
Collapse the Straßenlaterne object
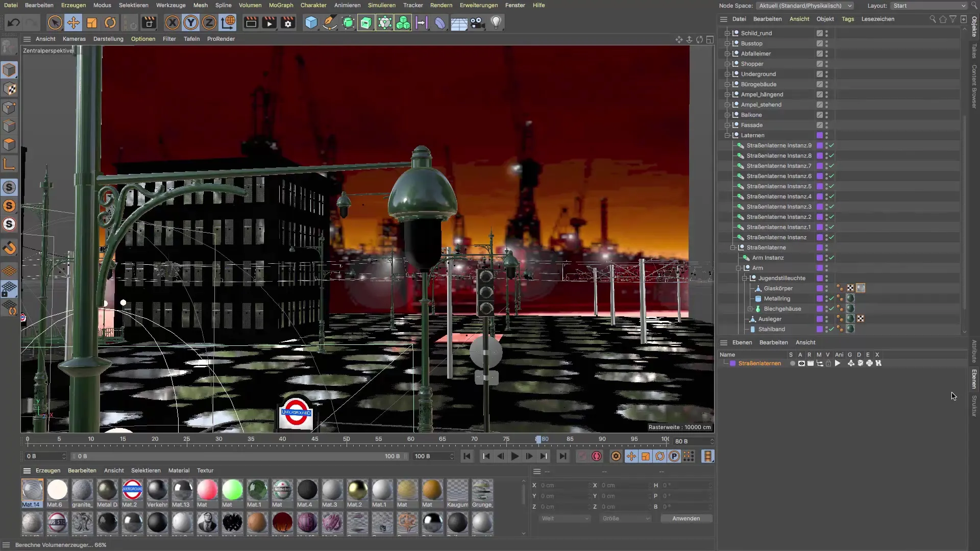click(732, 247)
